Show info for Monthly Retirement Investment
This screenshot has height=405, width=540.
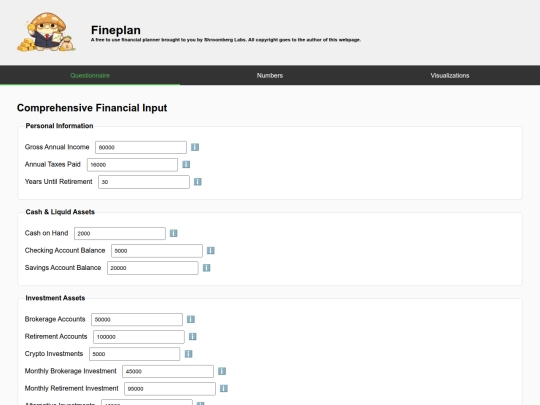(224, 388)
